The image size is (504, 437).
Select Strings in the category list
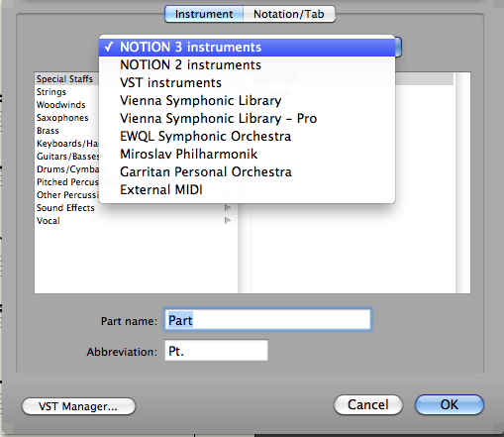pyautogui.click(x=51, y=92)
